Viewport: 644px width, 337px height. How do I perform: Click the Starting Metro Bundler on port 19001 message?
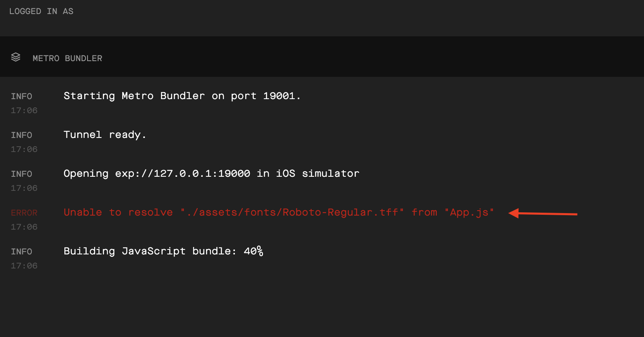182,95
